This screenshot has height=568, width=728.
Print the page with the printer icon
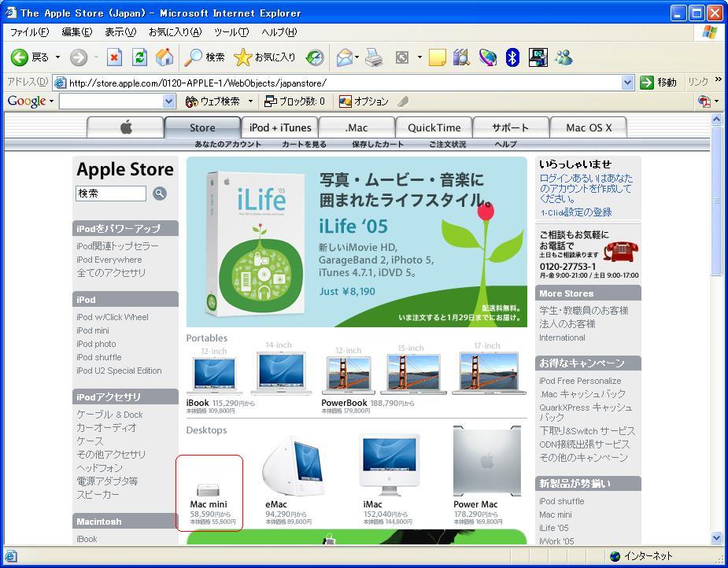click(374, 57)
